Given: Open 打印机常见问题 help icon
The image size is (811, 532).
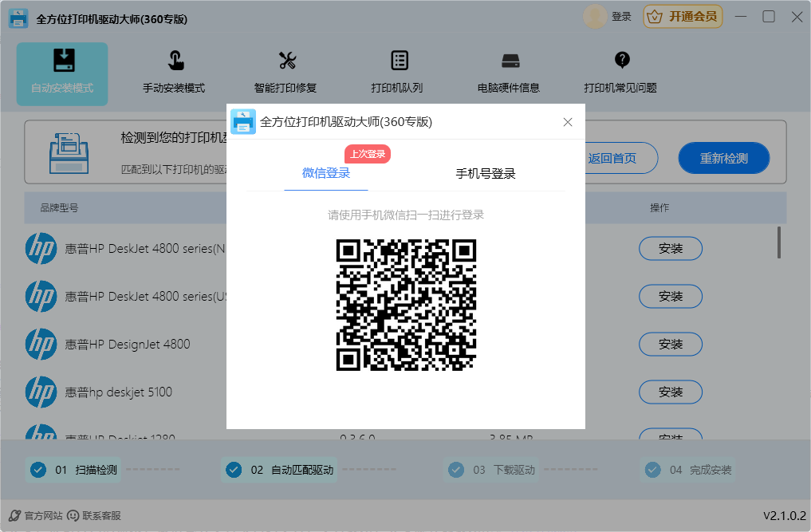Looking at the screenshot, I should coord(621,61).
